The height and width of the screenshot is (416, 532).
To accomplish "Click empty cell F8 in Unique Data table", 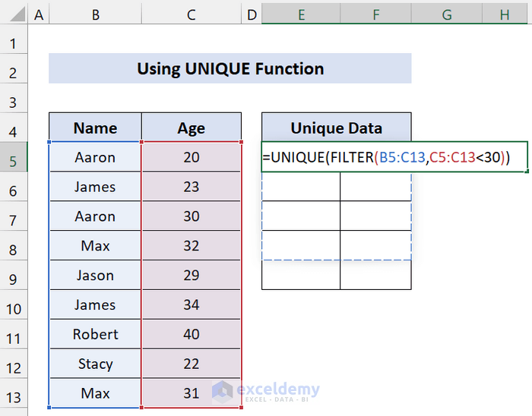I will pos(376,246).
